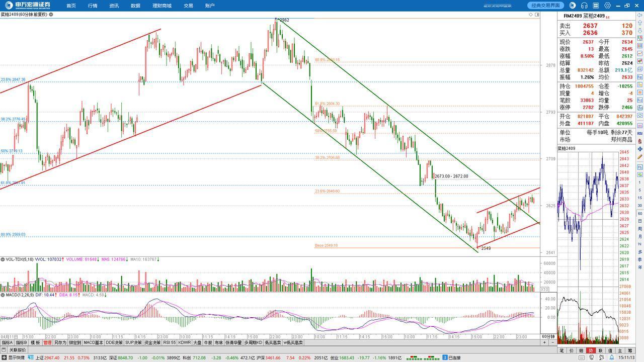644x362 pixels.
Task: Open the keyboard icon in status bar
Action: (x=582, y=357)
